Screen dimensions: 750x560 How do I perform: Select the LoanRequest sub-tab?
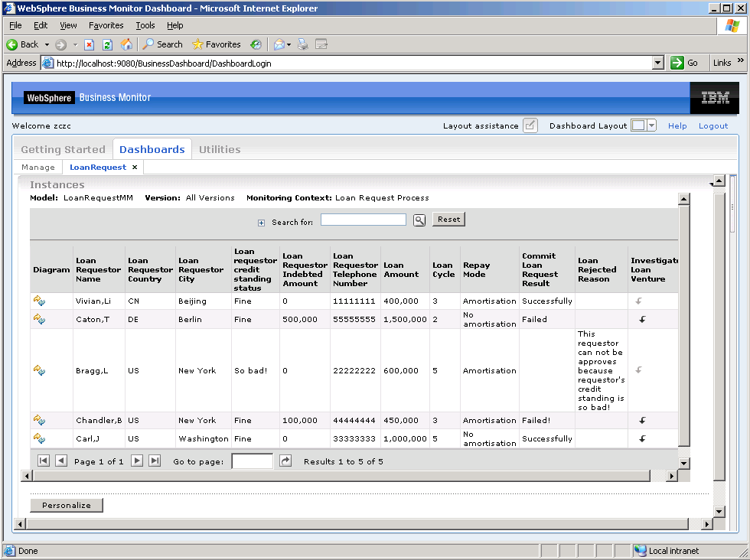(x=98, y=167)
